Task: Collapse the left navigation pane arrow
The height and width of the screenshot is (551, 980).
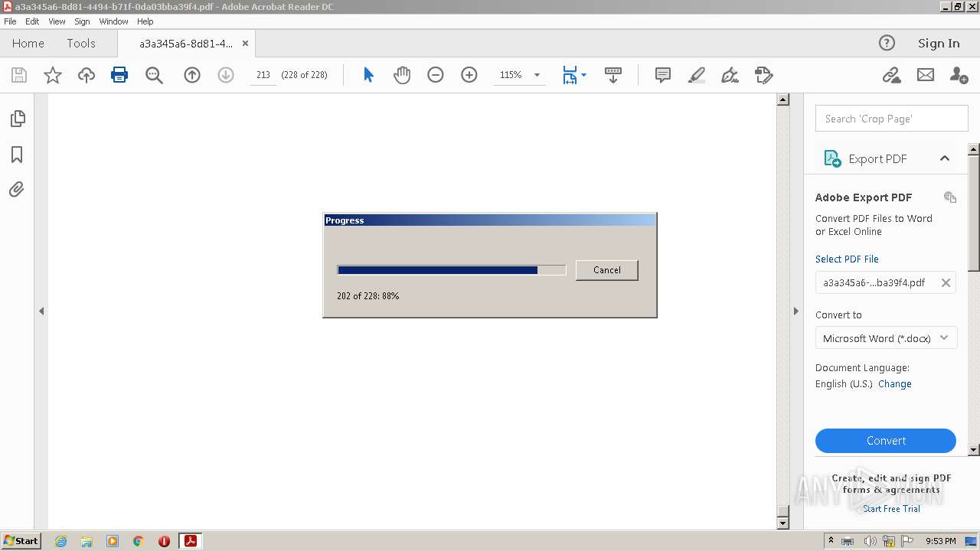Action: tap(41, 311)
